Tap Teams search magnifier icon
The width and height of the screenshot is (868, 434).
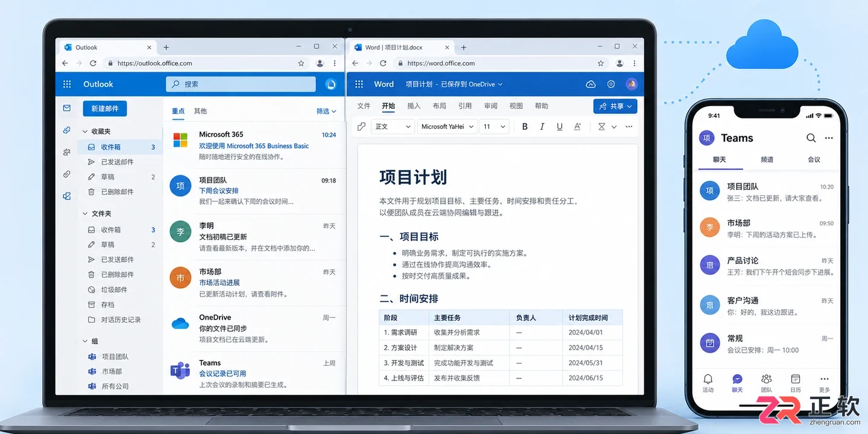811,138
